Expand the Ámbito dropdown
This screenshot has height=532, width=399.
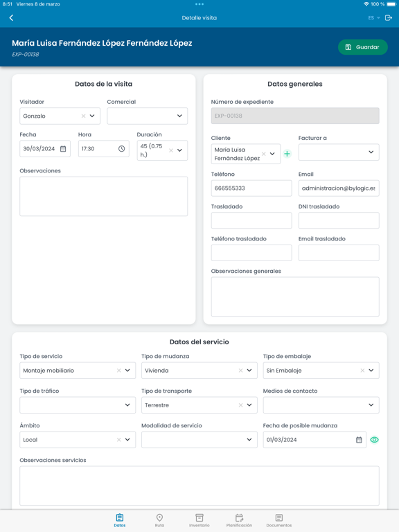tap(127, 440)
